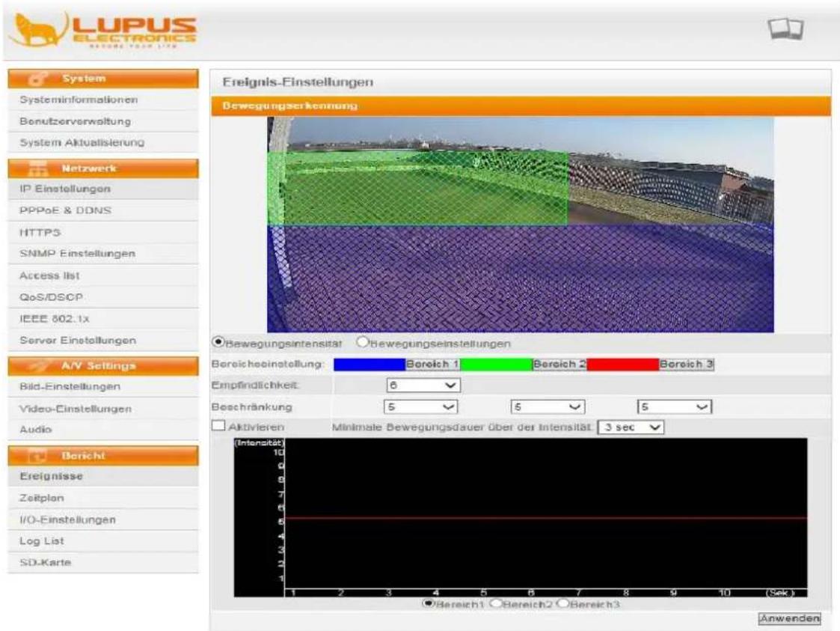Open the Zeitplan entry

[x=103, y=498]
